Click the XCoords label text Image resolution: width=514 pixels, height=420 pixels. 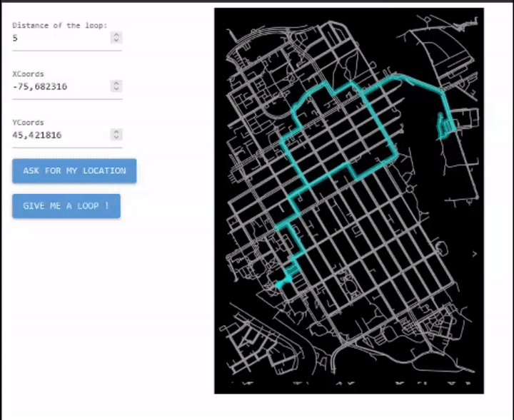28,73
